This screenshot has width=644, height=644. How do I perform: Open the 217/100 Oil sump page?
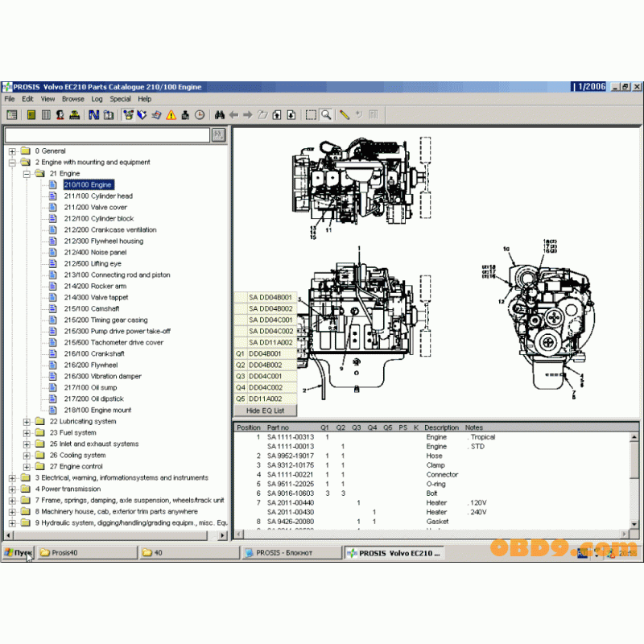point(90,388)
